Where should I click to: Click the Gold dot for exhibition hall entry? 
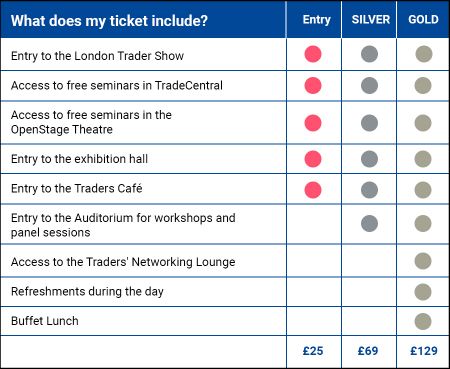click(423, 159)
